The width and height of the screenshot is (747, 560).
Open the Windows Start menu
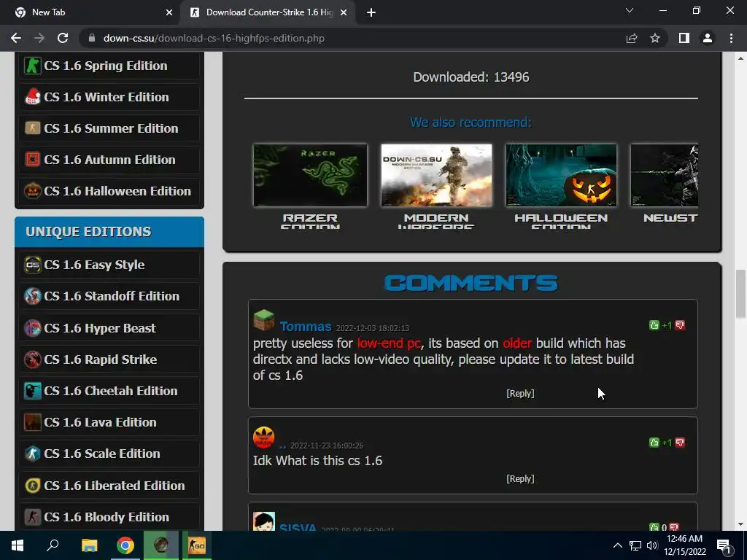18,545
